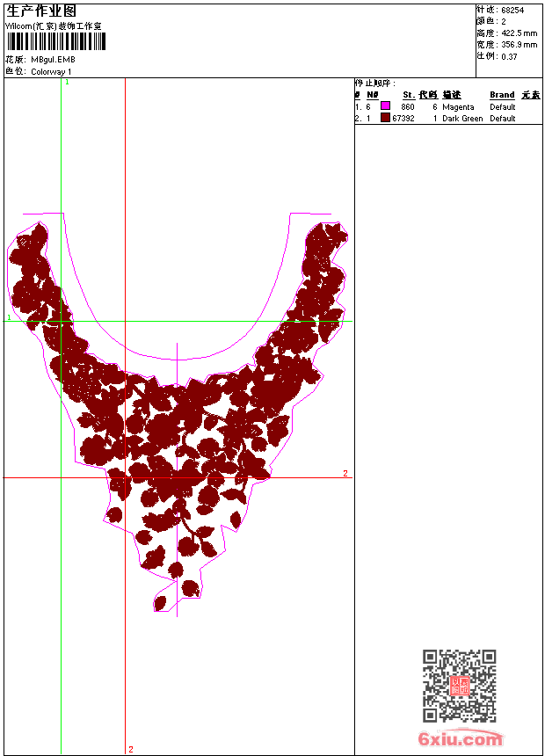This screenshot has height=756, width=545.
Task: Click the green marker 1 at top guide
Action: (x=67, y=82)
